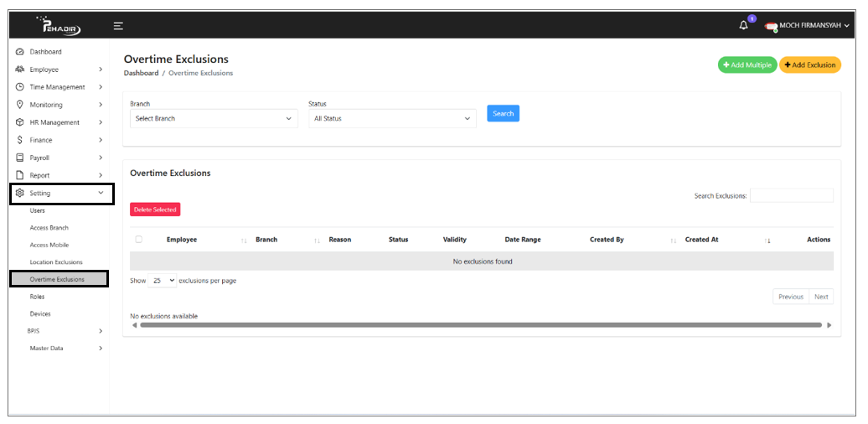Click the horizontal table scrollbar

tap(481, 325)
